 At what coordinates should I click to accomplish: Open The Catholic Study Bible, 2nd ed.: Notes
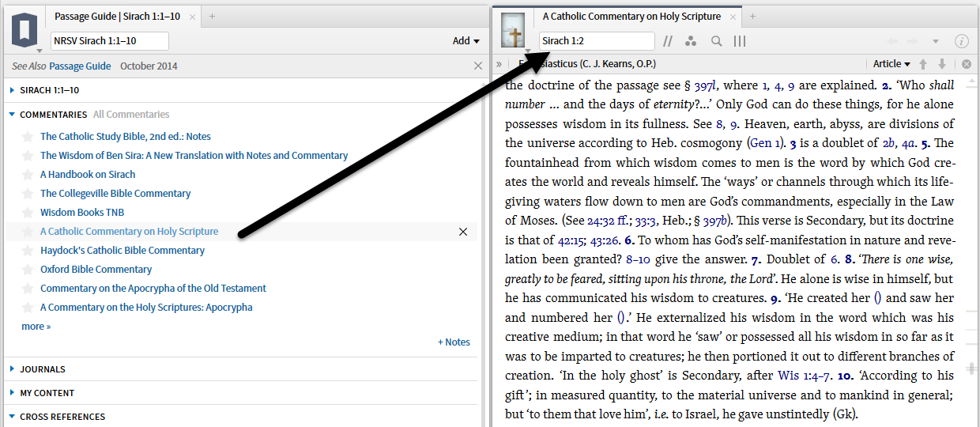tap(126, 137)
